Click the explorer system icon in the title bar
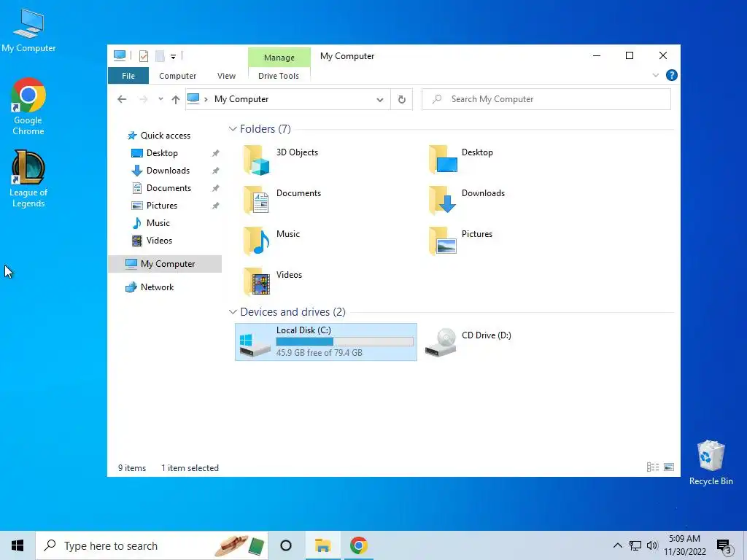 point(120,55)
